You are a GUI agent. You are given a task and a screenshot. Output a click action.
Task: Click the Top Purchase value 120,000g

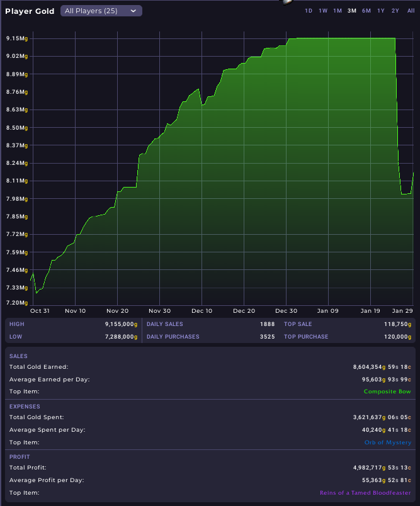click(x=395, y=337)
